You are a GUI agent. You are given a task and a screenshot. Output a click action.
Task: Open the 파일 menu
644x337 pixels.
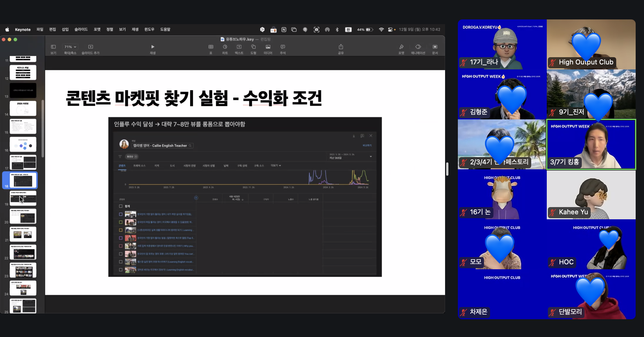click(x=40, y=29)
